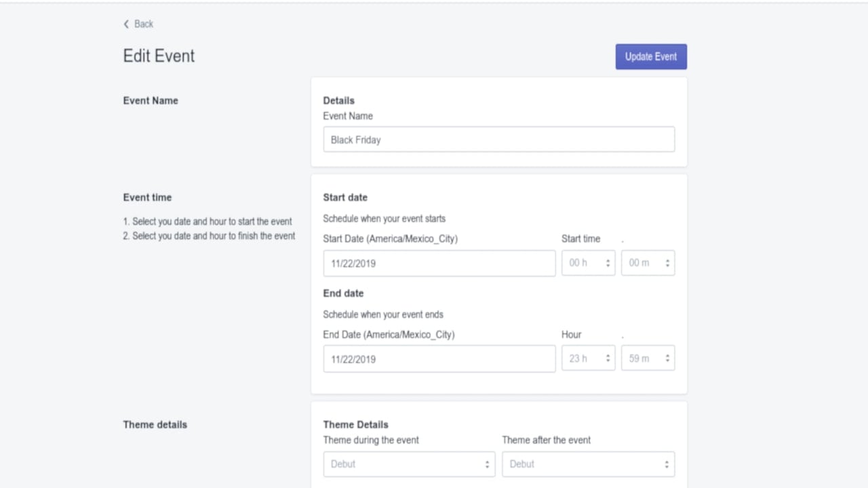Open the Theme during the event dropdown
This screenshot has height=488, width=868.
tap(410, 464)
